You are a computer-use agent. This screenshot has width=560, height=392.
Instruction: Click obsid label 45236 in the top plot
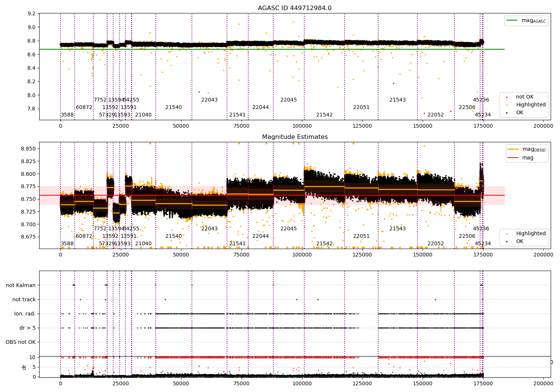point(481,100)
